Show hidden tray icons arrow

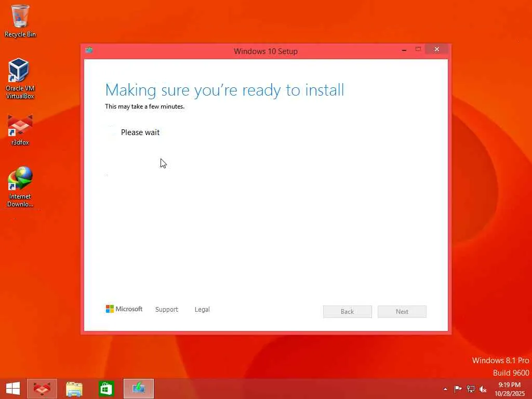445,389
